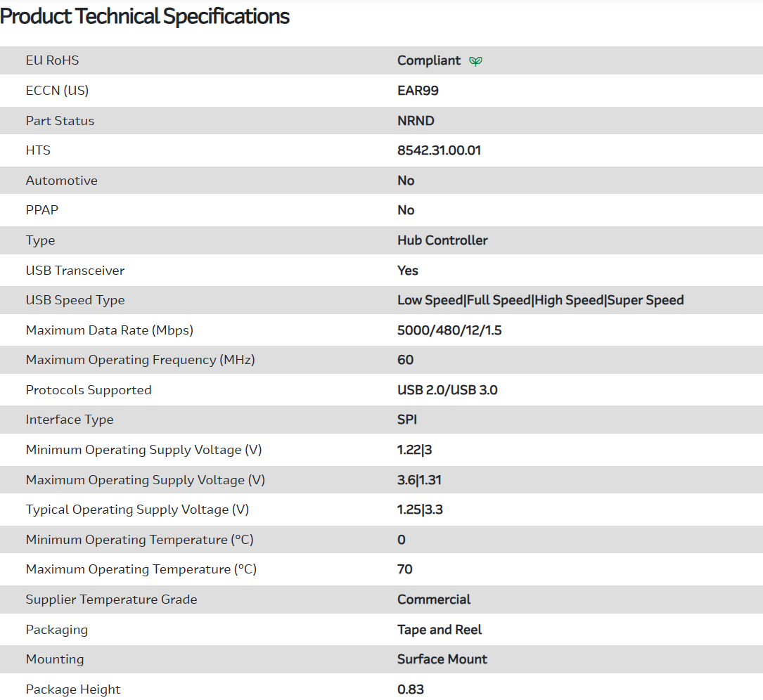Select the NRND part status value
763x700 pixels.
416,121
